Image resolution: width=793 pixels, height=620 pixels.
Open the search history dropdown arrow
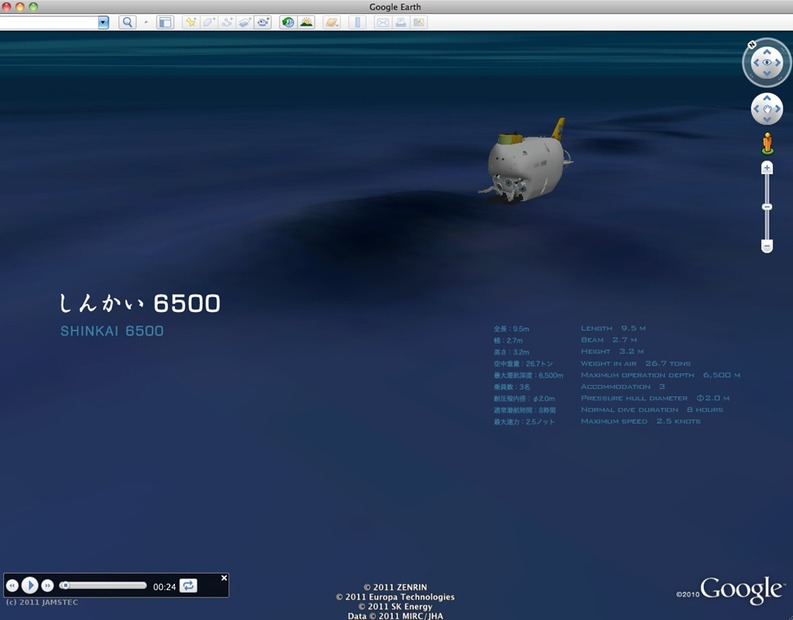[103, 22]
